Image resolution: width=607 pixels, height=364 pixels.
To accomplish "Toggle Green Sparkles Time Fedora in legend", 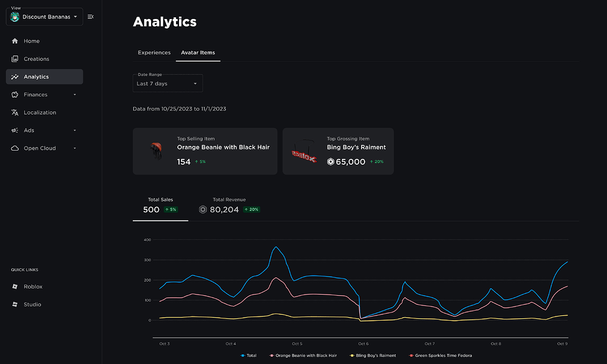I will point(441,355).
